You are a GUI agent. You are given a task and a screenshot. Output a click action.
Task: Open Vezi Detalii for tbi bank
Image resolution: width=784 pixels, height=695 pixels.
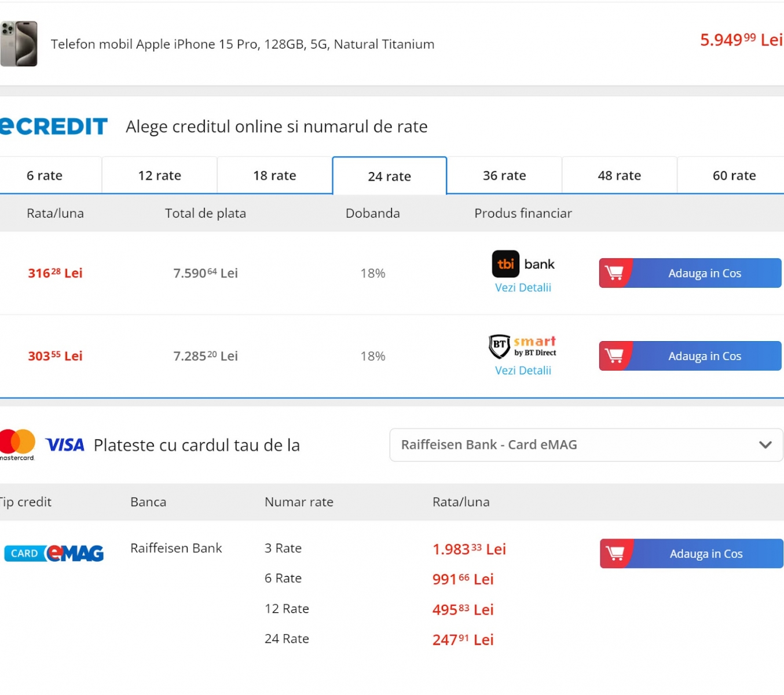[x=523, y=288]
